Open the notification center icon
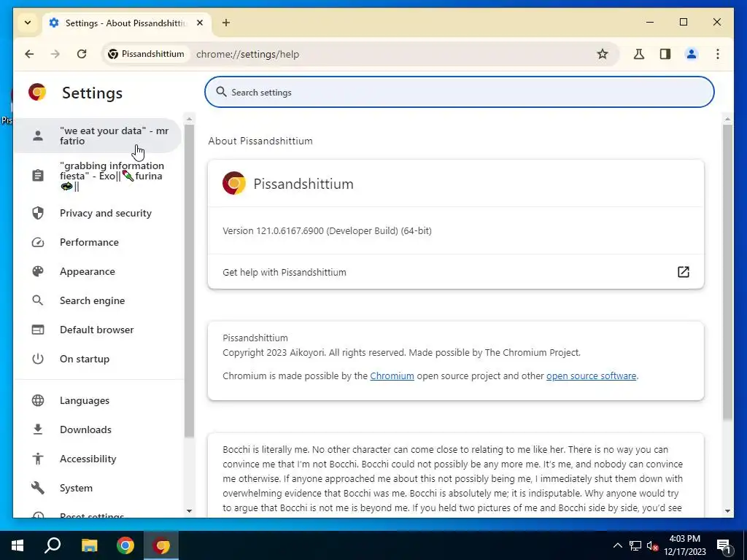The width and height of the screenshot is (747, 560). coord(723,545)
